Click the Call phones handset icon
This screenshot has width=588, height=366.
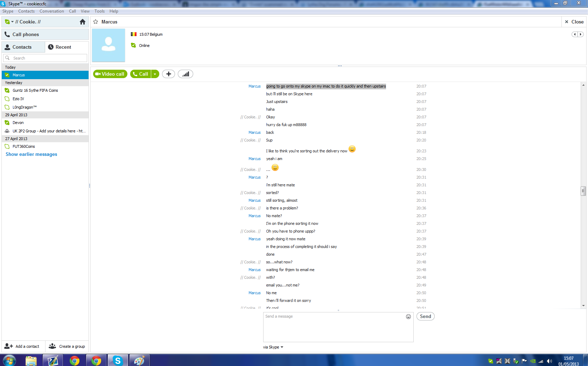click(x=7, y=34)
